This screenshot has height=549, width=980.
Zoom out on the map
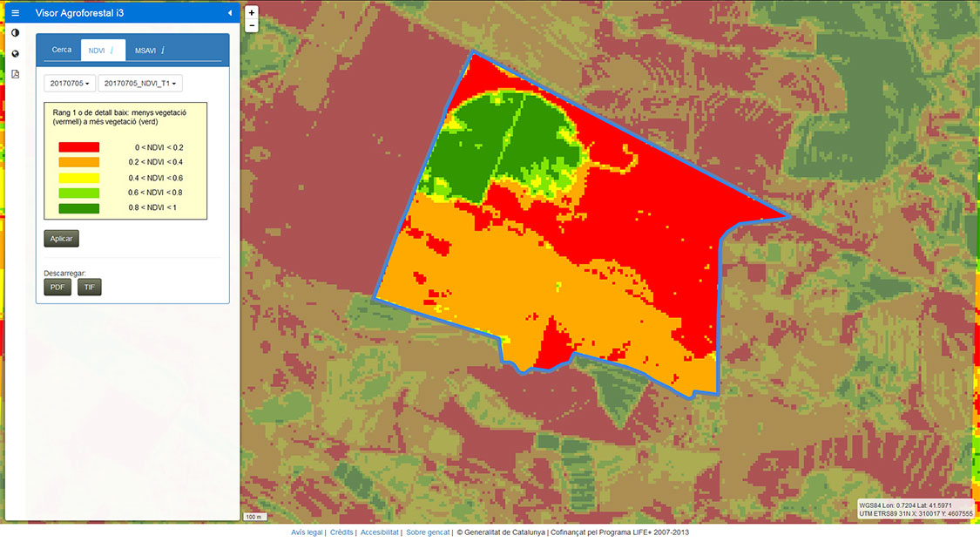tap(251, 25)
